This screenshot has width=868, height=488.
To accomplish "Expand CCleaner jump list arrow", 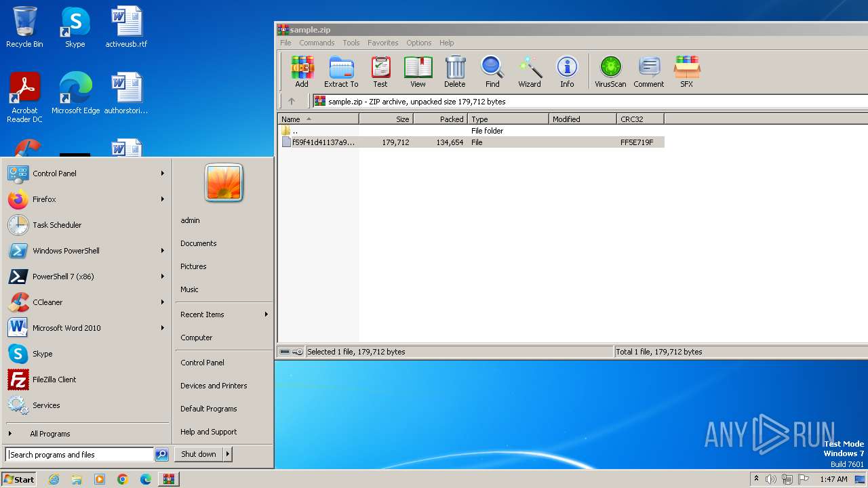I will [x=163, y=302].
